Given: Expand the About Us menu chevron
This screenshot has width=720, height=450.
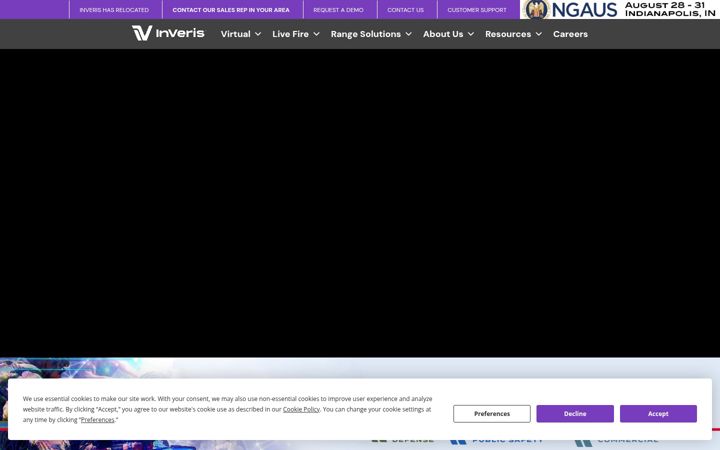Looking at the screenshot, I should (x=471, y=34).
